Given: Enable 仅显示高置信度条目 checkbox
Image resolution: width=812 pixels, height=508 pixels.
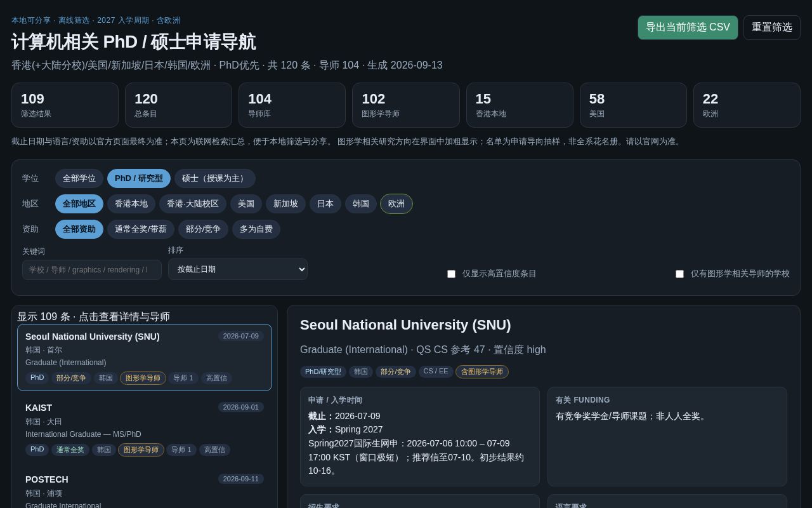Looking at the screenshot, I should [451, 274].
